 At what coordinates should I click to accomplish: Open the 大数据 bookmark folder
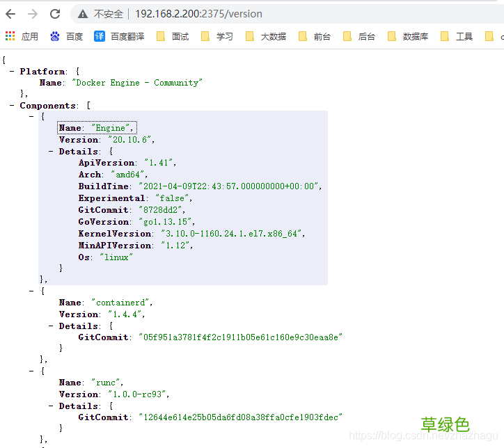266,36
